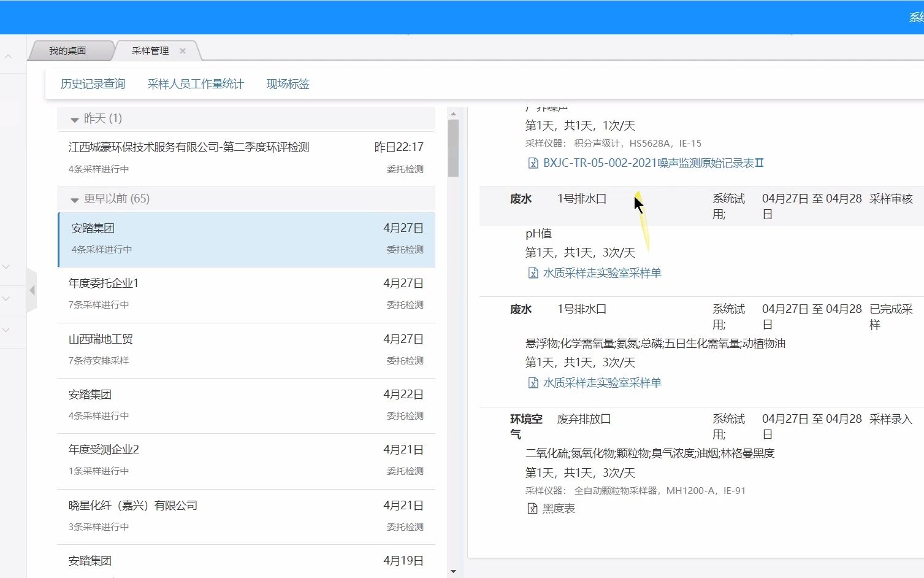Click 已完成采样 status text

[891, 317]
